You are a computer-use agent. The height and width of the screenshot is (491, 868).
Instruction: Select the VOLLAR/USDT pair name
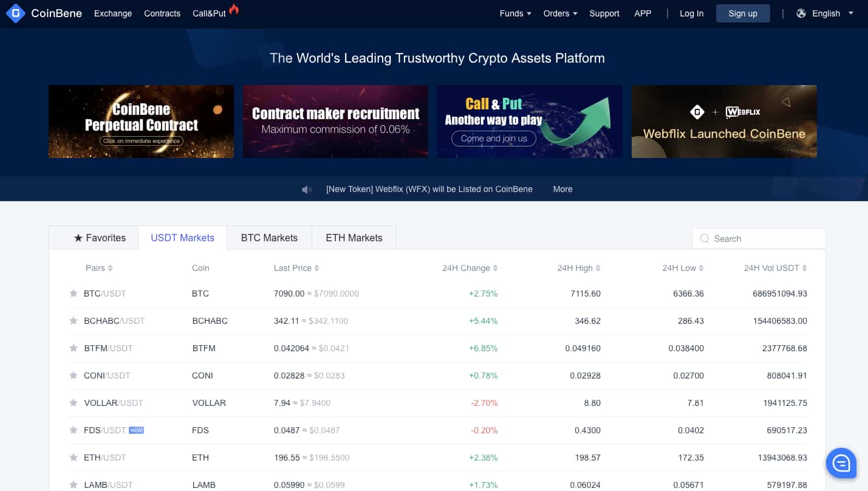point(114,403)
